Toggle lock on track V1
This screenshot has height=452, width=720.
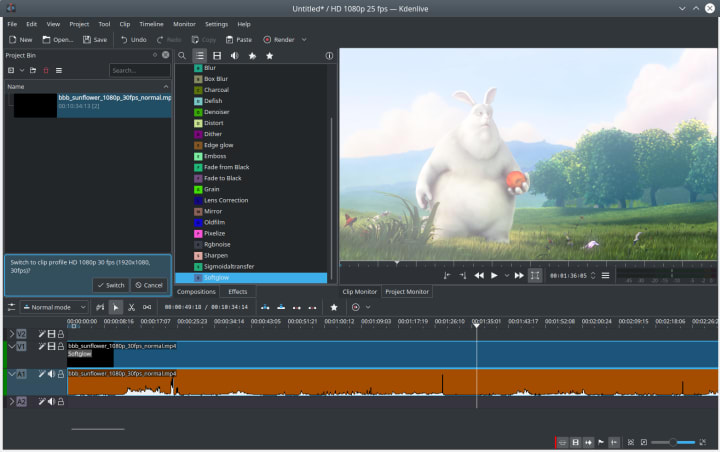tap(60, 346)
